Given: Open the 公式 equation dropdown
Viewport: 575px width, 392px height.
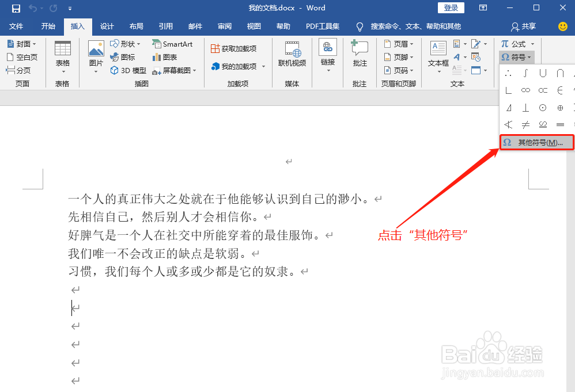Looking at the screenshot, I should pos(517,44).
